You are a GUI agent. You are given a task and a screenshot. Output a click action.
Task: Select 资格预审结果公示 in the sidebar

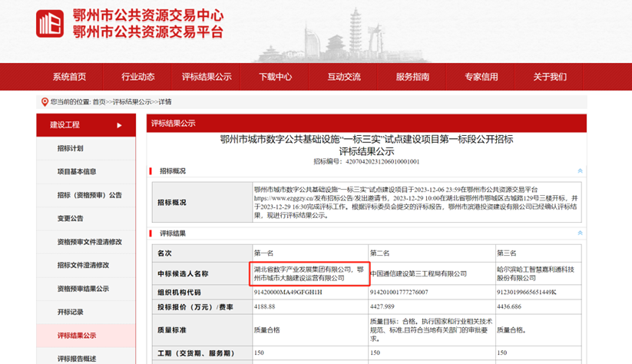[x=86, y=289]
